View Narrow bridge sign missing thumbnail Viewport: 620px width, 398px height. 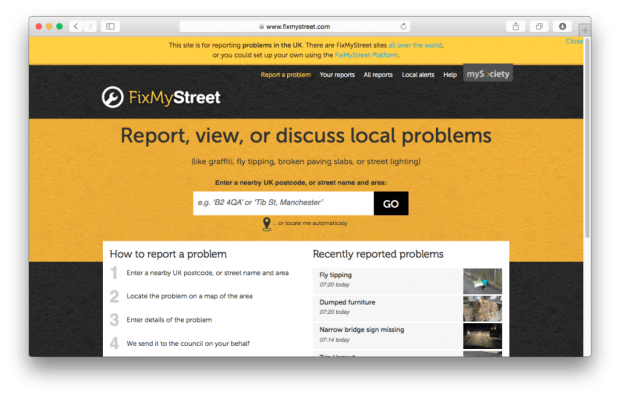482,336
